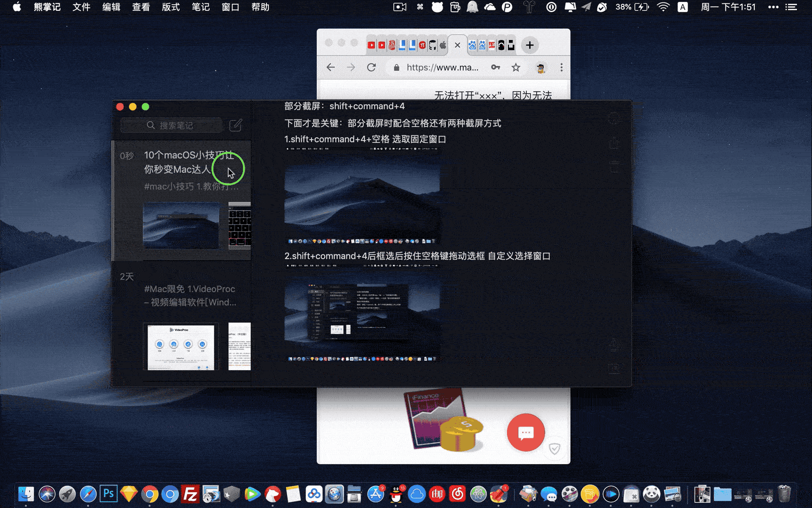Open the blue folder stack in Dock
Viewport: 812px width, 508px height.
(x=722, y=494)
